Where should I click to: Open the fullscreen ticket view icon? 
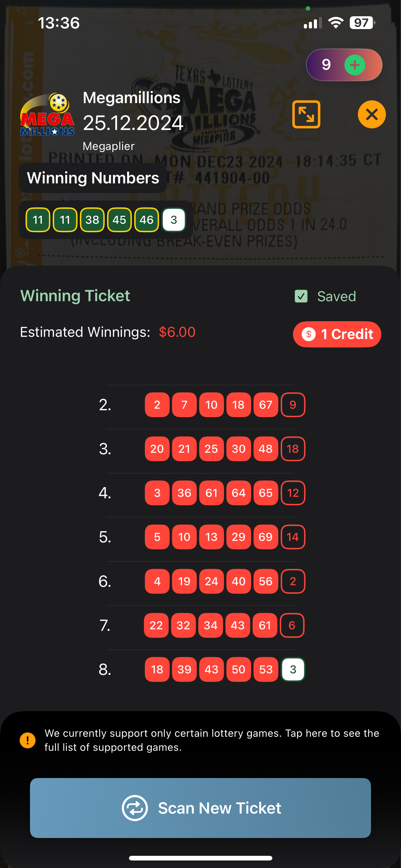pos(306,114)
